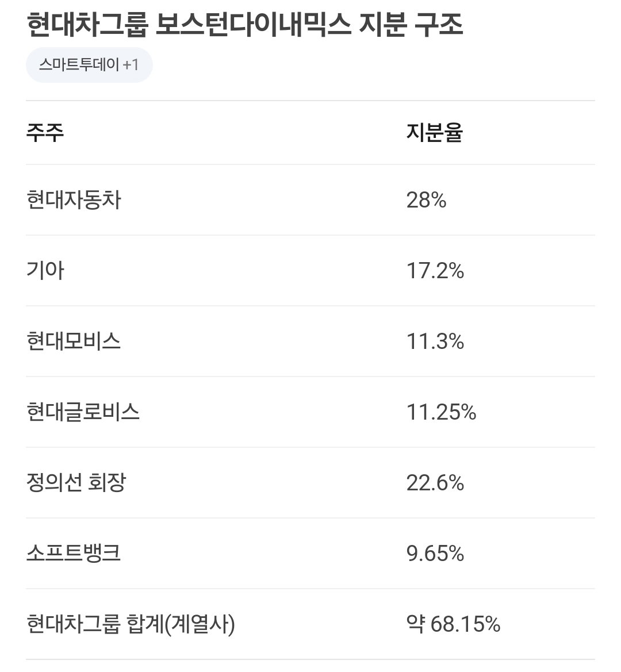Image resolution: width=621 pixels, height=672 pixels.
Task: Click the 약 68.15% total value
Action: point(453,624)
